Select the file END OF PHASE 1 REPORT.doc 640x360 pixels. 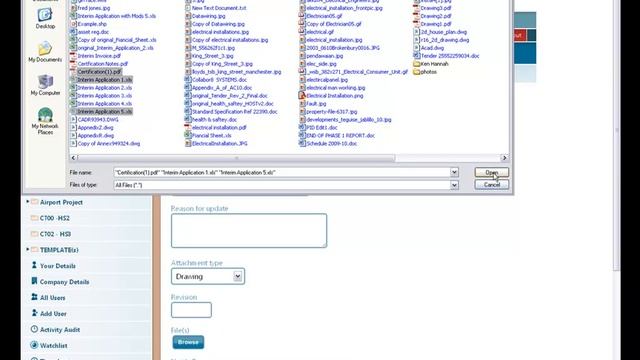click(x=340, y=136)
